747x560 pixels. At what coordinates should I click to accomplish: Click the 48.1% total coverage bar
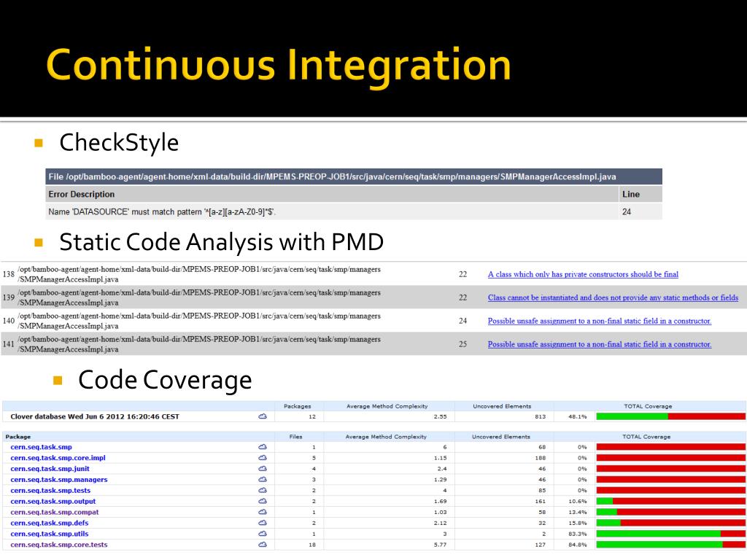(670, 417)
